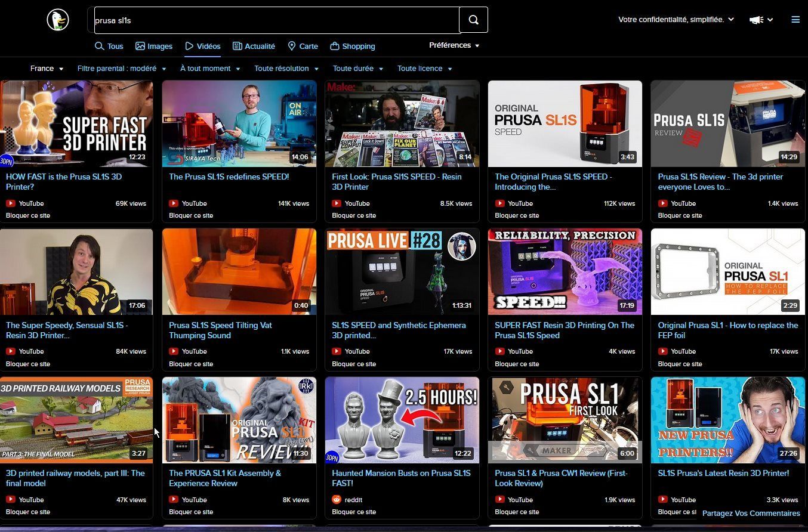Click Bloquer ce site under Prusa LIVE video

tap(354, 364)
